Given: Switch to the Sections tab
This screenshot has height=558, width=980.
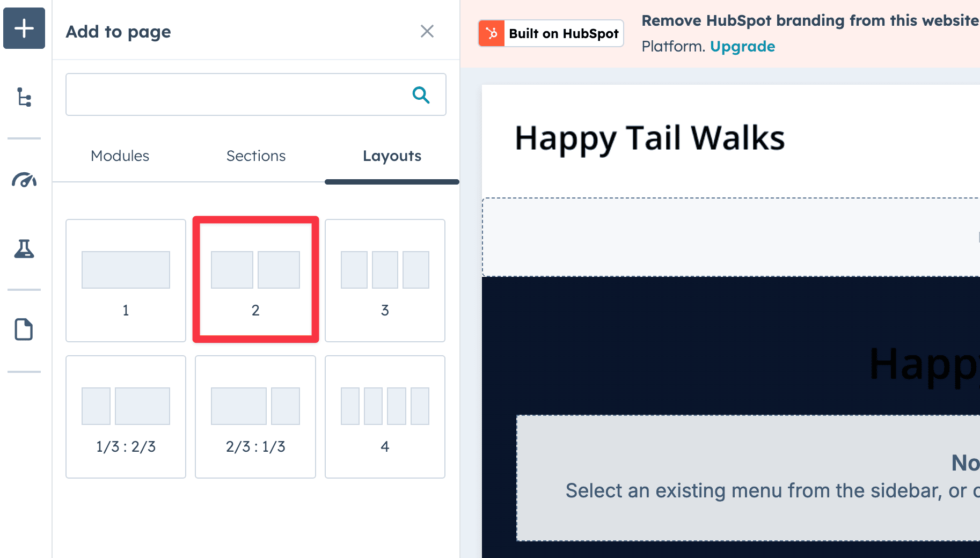Looking at the screenshot, I should pos(256,156).
